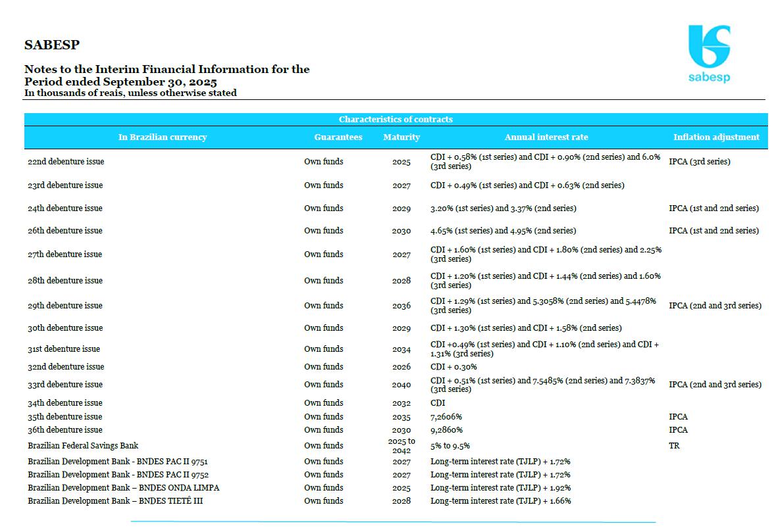
Task: Click 'BNDES TIETÊ III' row label
Action: point(115,500)
